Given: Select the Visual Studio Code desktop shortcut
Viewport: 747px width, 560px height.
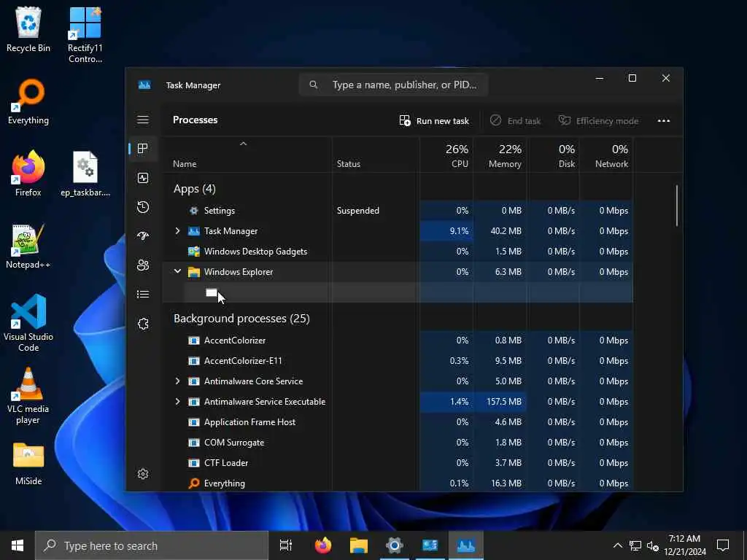Looking at the screenshot, I should (28, 323).
